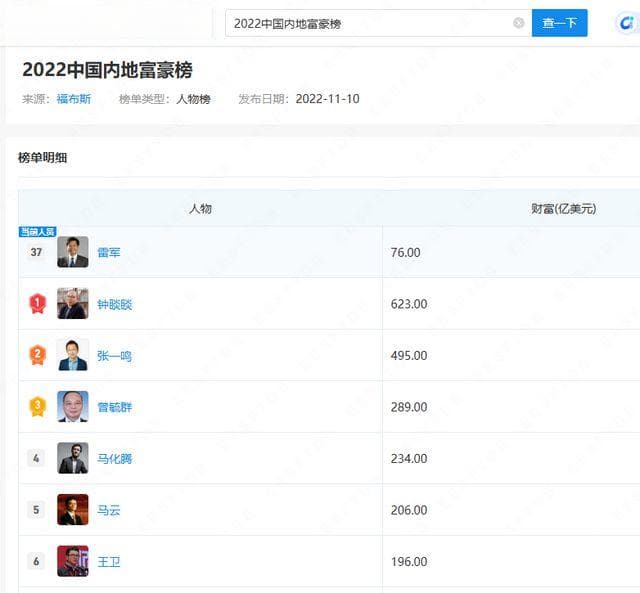Click the 查一下 search button
Screen dimensions: 640x593
[x=560, y=23]
